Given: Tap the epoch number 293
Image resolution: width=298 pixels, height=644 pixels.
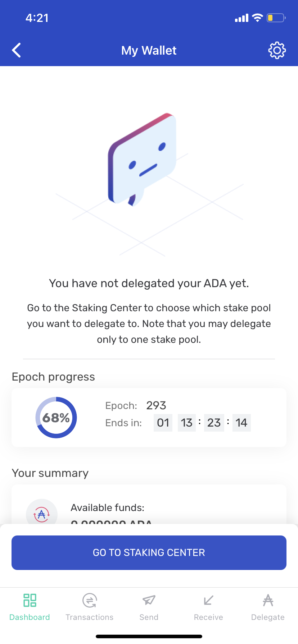Looking at the screenshot, I should pos(156,405).
